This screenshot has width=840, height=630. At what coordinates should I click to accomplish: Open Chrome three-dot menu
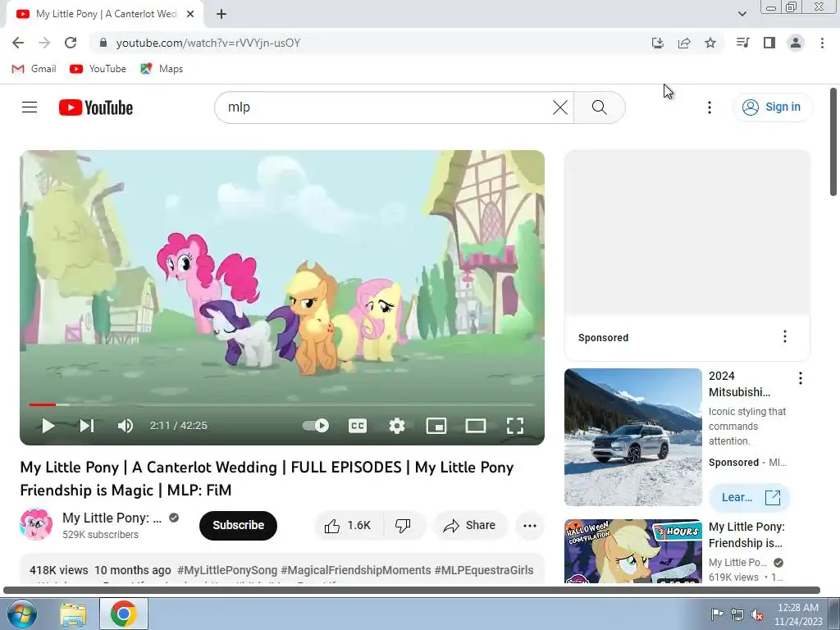click(822, 43)
